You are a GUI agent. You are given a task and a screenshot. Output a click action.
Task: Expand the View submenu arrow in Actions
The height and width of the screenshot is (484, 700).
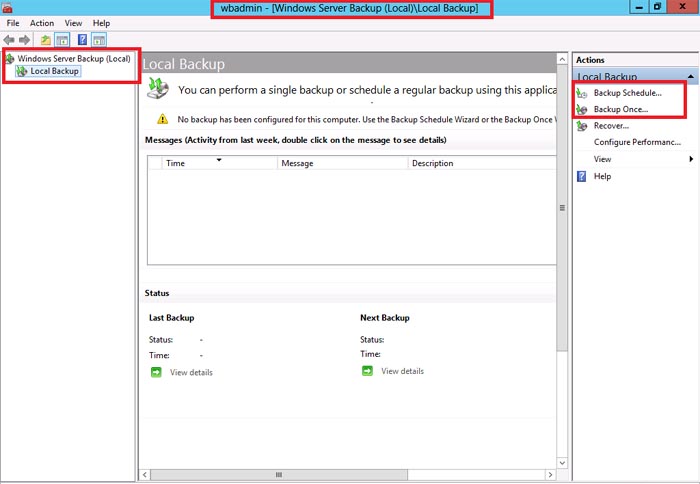691,159
